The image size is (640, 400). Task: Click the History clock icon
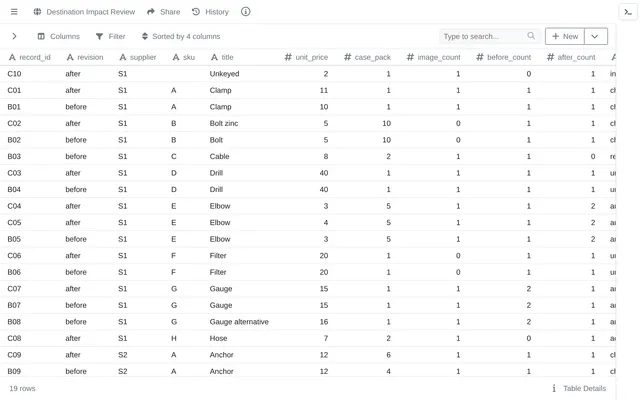[196, 12]
